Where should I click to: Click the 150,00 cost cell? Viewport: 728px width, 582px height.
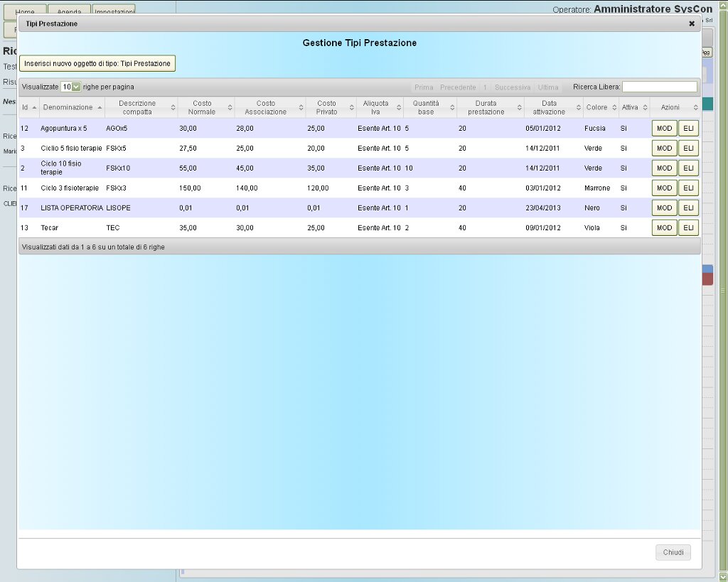pos(190,188)
